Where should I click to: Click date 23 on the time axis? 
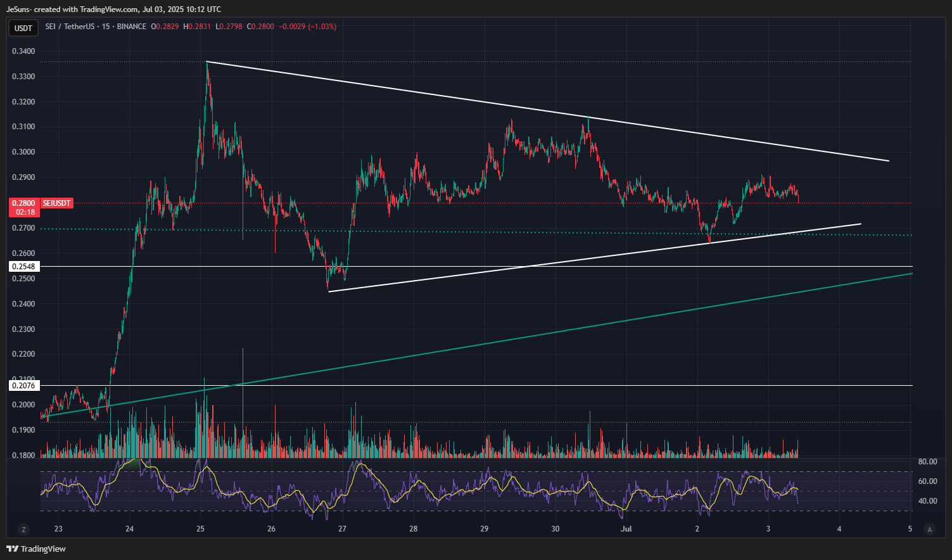pos(58,528)
